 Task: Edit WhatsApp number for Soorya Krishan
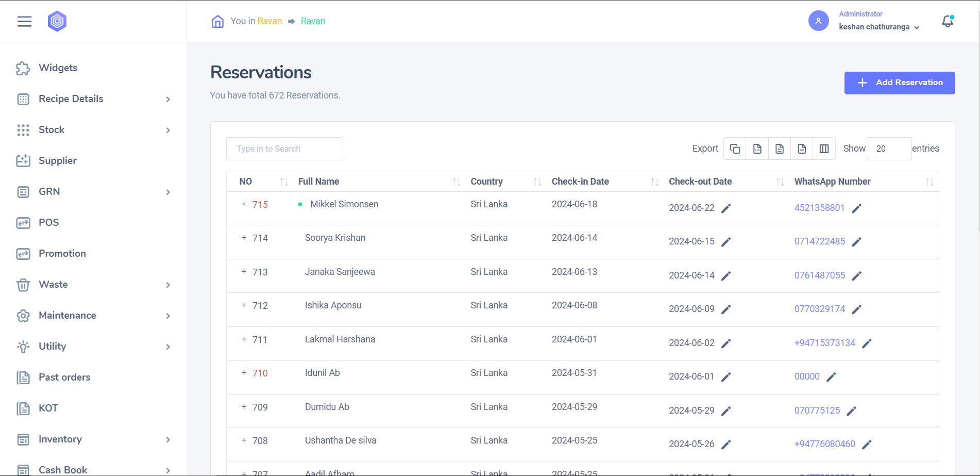(x=856, y=242)
